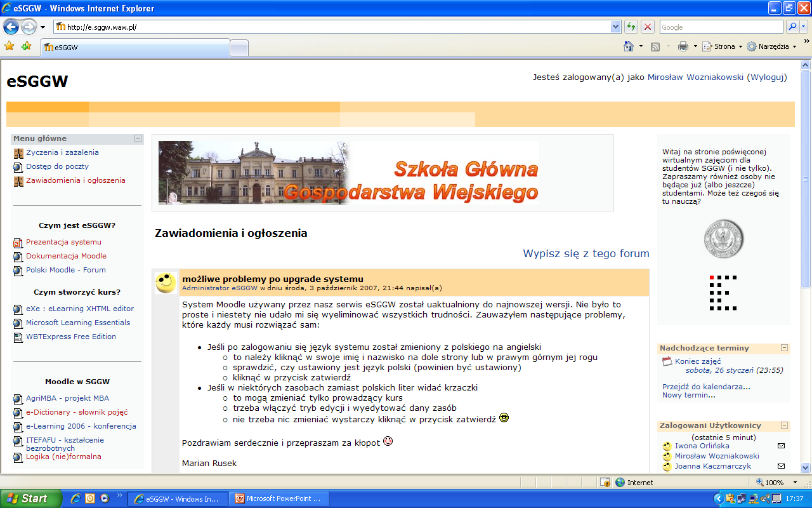Click the icon beside Prezentacja systemu
This screenshot has height=508, width=812.
(18, 243)
